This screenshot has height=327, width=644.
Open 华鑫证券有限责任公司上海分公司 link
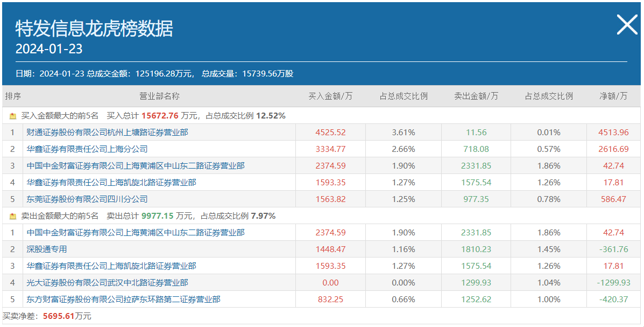pyautogui.click(x=87, y=149)
